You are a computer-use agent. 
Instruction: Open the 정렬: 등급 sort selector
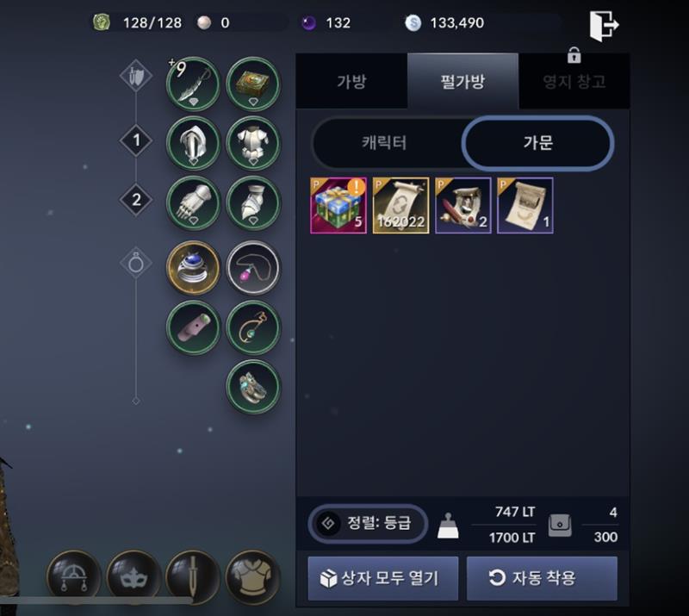pos(368,523)
